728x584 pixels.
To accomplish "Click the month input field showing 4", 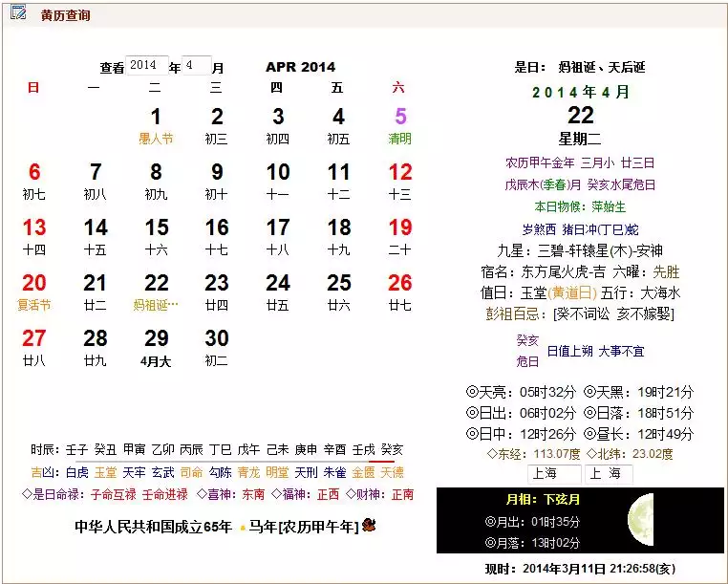I will point(196,66).
